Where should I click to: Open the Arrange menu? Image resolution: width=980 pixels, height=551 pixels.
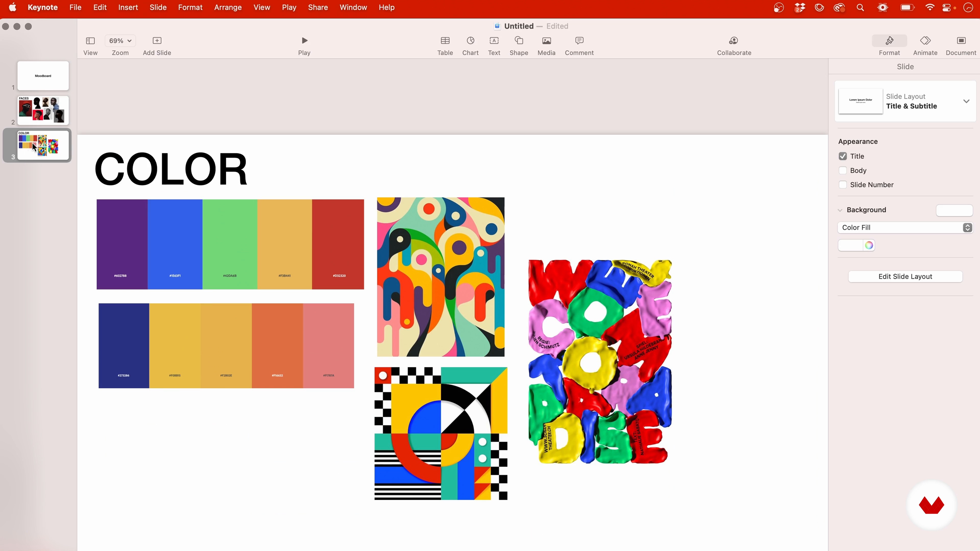[x=227, y=8]
